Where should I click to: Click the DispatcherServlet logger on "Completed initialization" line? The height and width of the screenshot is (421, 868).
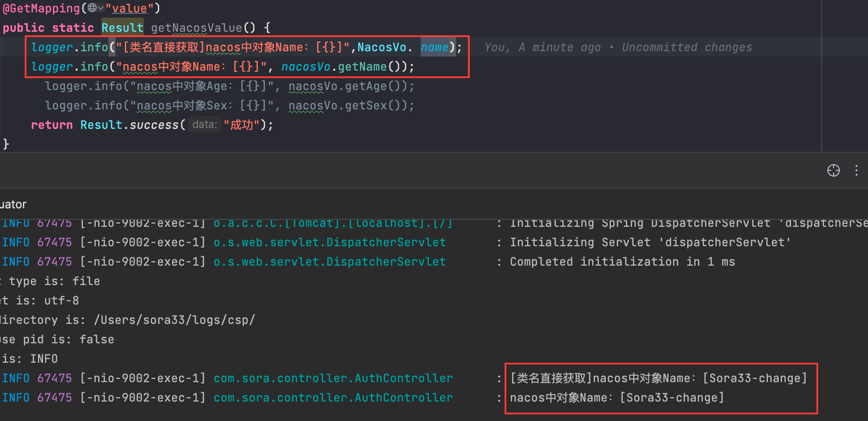pos(329,262)
